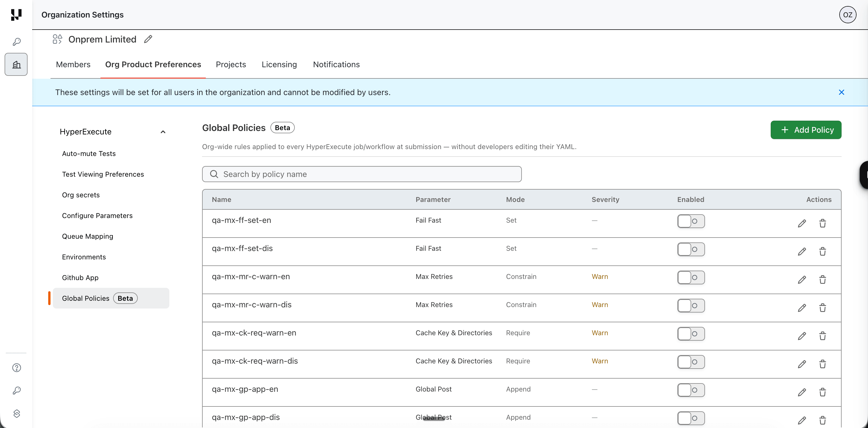868x428 pixels.
Task: Delete the qa-mx-mr-c-warn-dis policy
Action: point(823,308)
